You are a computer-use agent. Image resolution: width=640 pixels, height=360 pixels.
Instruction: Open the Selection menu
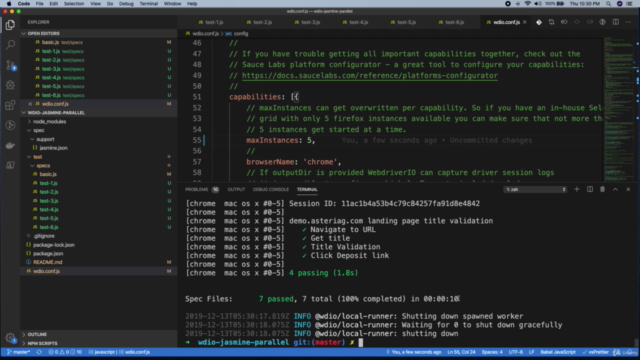click(74, 4)
